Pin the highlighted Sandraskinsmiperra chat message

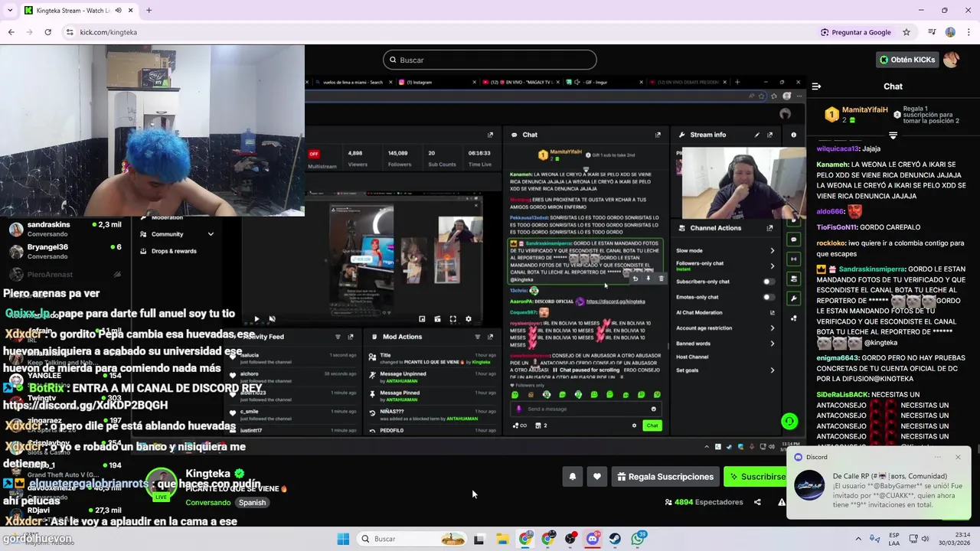(648, 279)
